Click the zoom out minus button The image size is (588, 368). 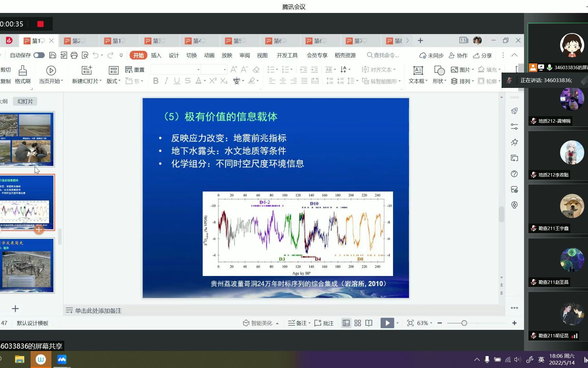click(x=440, y=323)
